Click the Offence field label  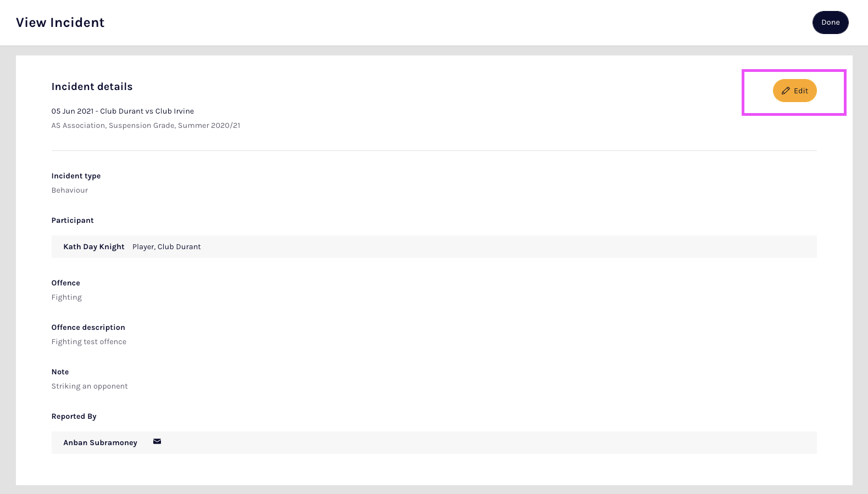66,283
